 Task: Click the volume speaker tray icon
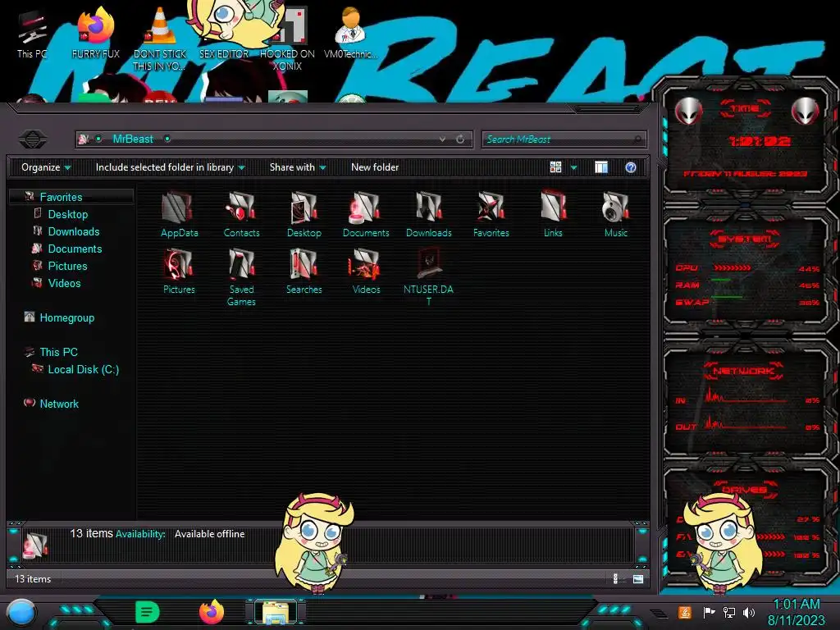(x=749, y=612)
